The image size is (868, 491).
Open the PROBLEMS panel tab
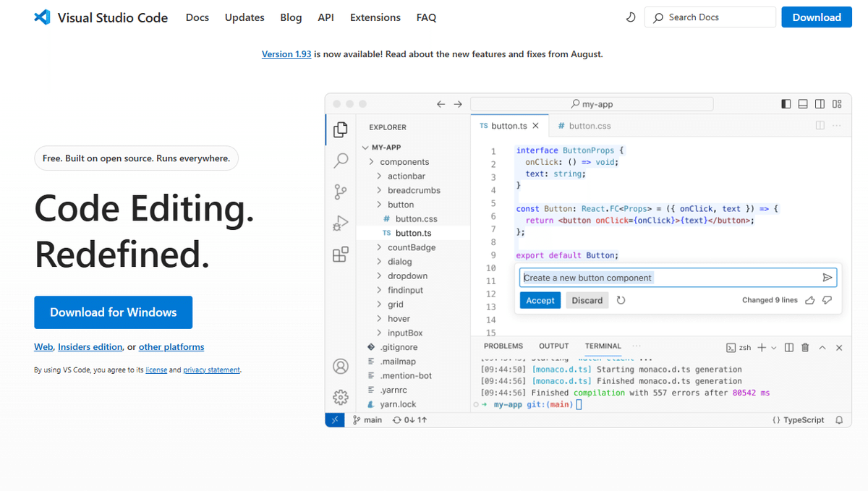click(x=503, y=346)
